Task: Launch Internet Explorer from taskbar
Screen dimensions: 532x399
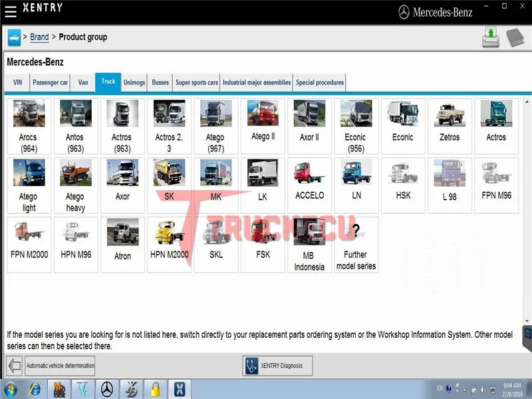Action: (35, 389)
